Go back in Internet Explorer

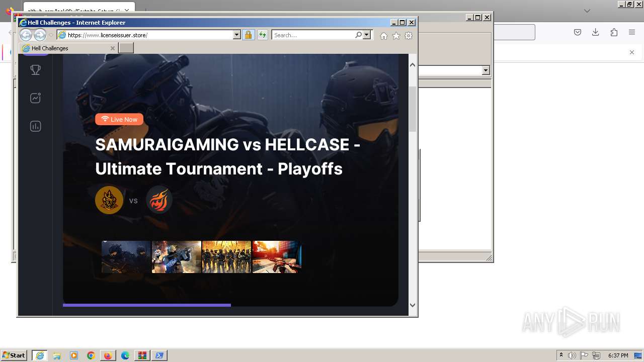[x=26, y=35]
